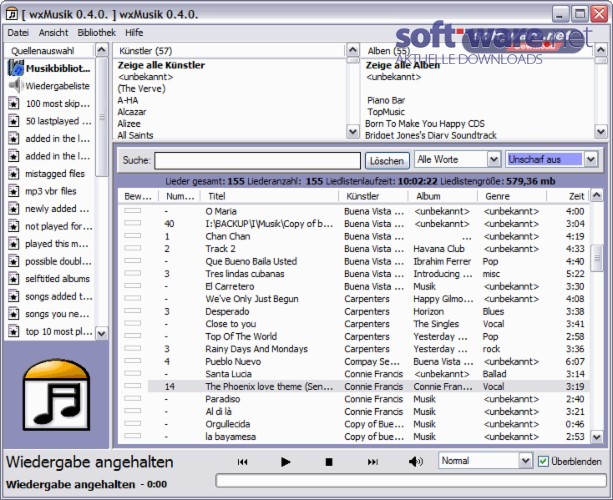Open the 'newly added' playlist icon
This screenshot has height=500, width=613.
pos(14,209)
